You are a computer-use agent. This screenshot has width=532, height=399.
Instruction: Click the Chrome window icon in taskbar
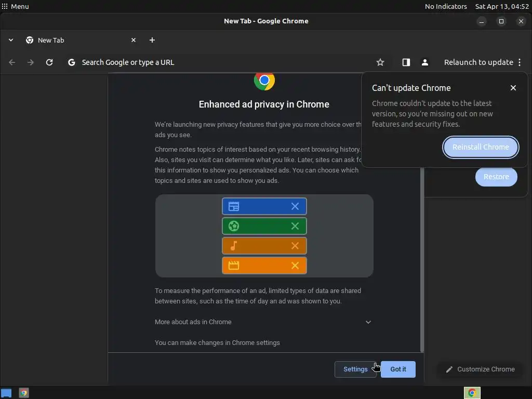point(472,393)
